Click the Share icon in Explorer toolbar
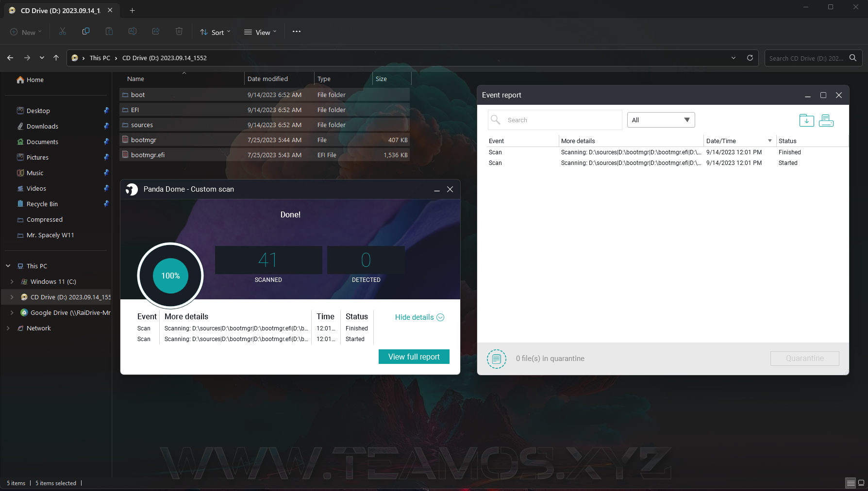 (x=156, y=32)
